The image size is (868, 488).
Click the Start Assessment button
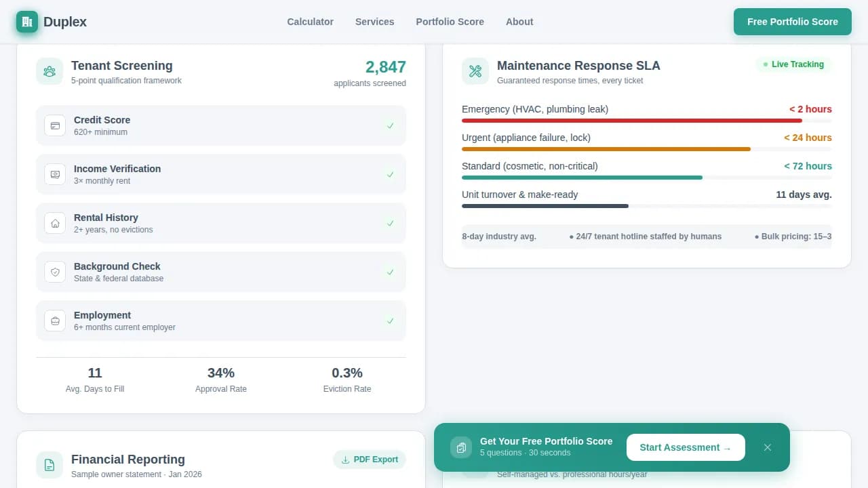(x=686, y=447)
